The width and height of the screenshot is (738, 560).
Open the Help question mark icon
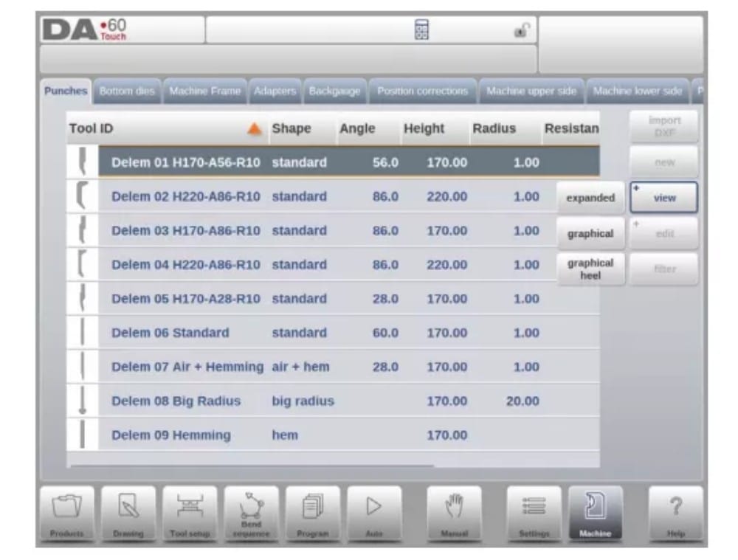(676, 514)
